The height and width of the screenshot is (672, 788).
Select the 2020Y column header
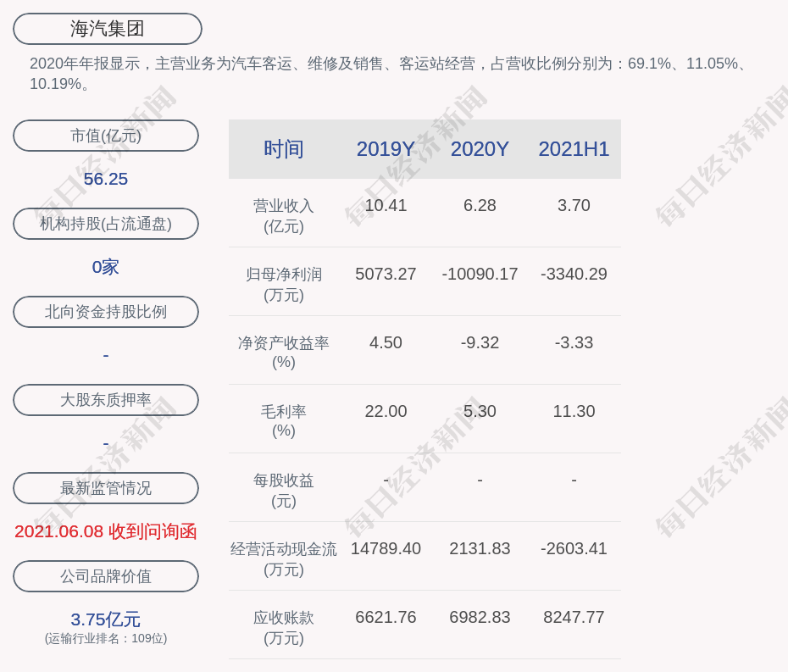pos(480,149)
